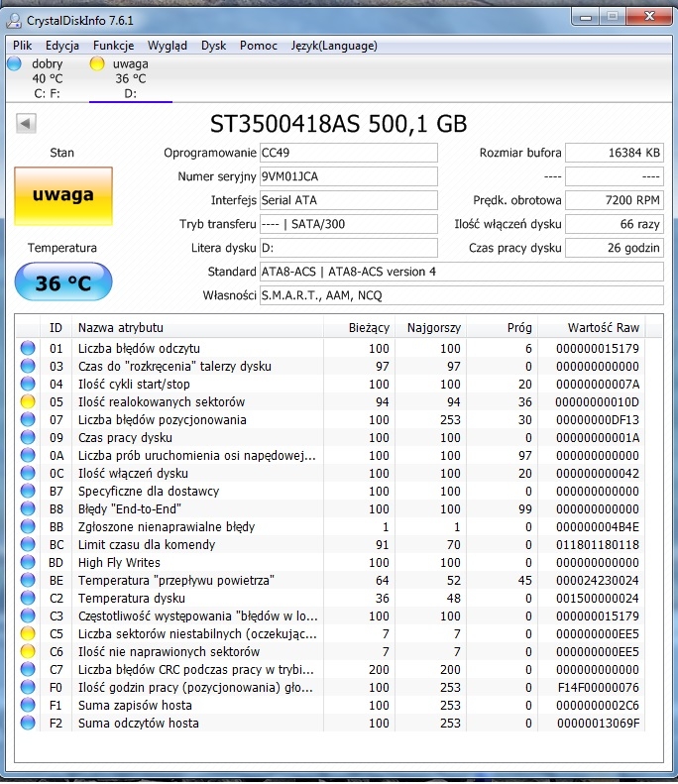
Task: Click the CrystalDiskInfo title bar icon
Action: click(14, 21)
